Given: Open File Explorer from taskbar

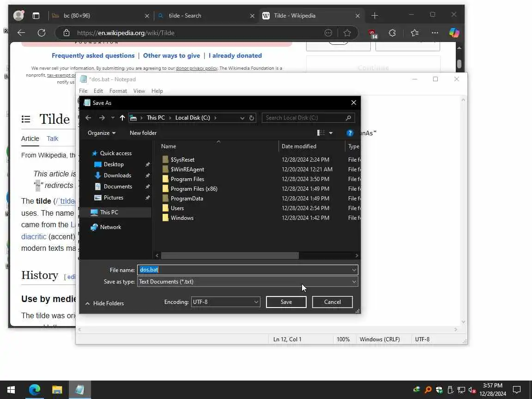Looking at the screenshot, I should (57, 390).
